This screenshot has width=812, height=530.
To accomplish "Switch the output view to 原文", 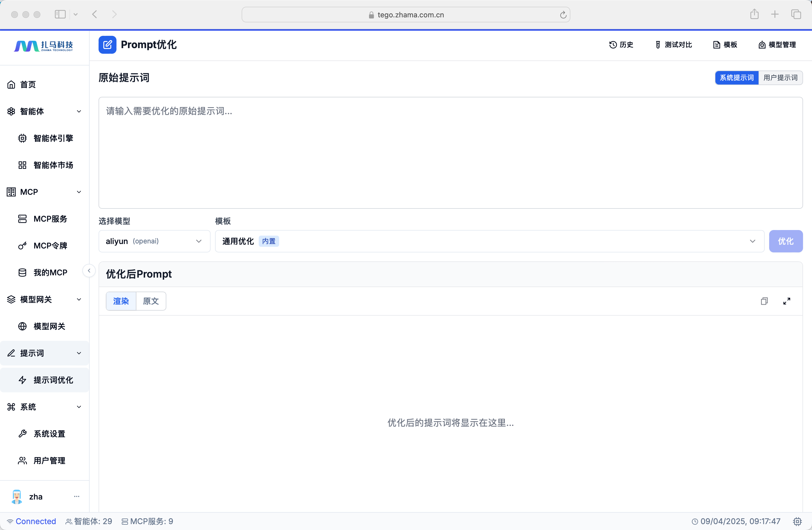I will point(151,301).
